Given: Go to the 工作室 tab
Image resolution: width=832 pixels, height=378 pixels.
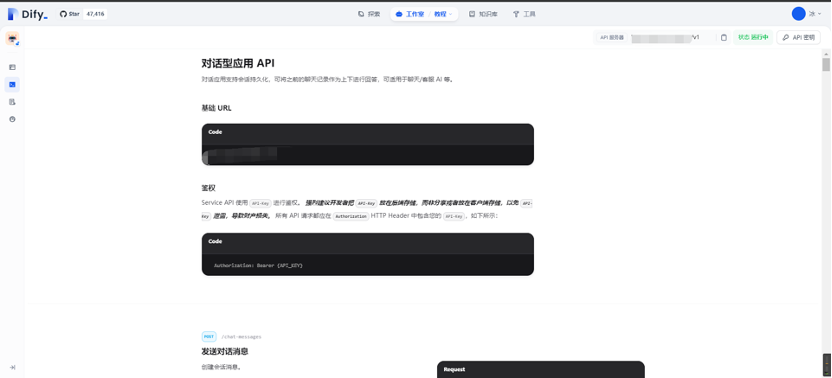Looking at the screenshot, I should [410, 14].
